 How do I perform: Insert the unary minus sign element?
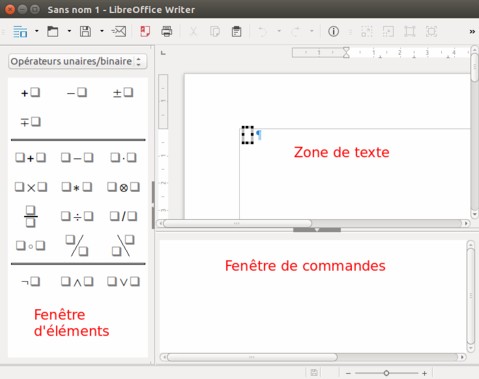[77, 92]
